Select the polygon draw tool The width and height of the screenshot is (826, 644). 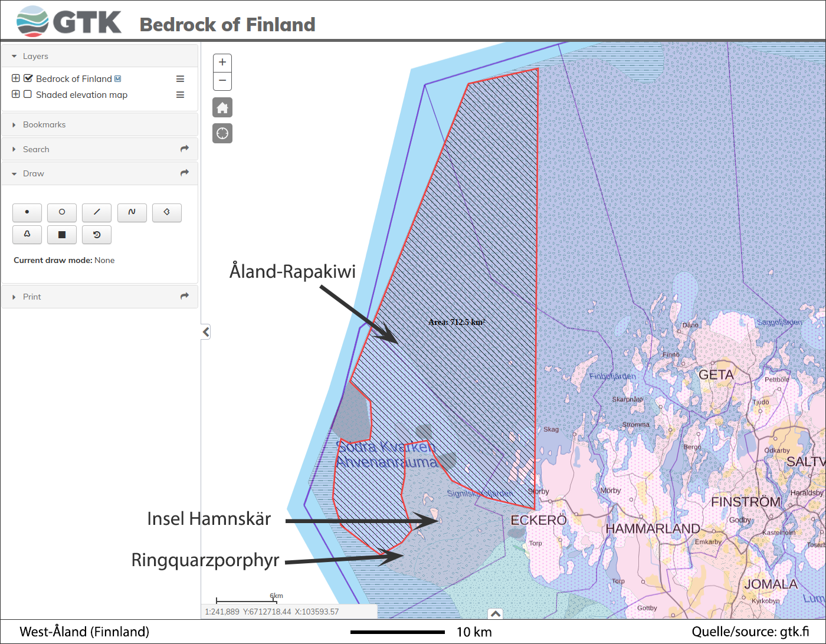click(x=167, y=212)
